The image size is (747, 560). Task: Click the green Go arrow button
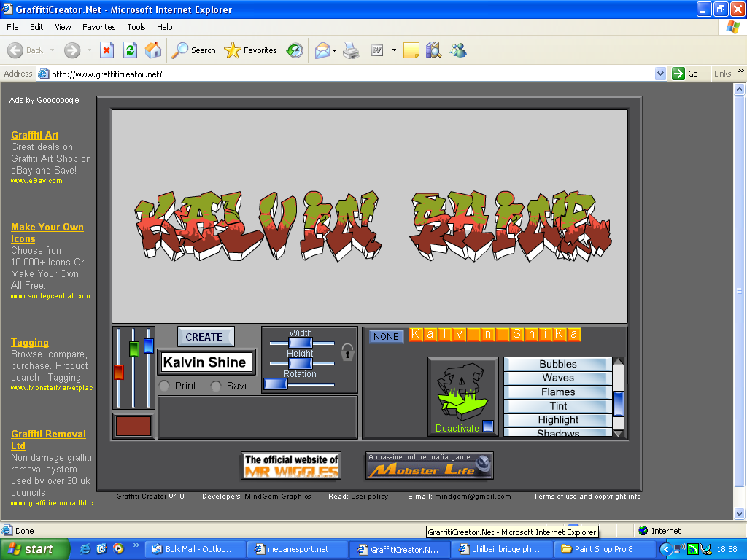point(678,74)
